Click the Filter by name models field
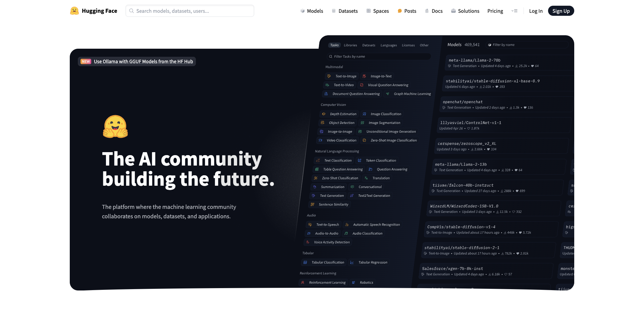The width and height of the screenshot is (644, 316). (527, 45)
